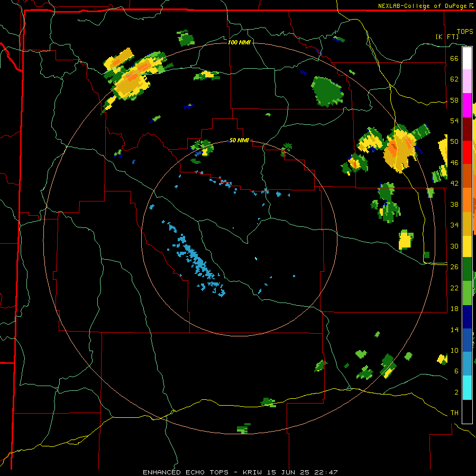476x476 pixels.
Task: Click the legend value 6
Action: tap(456, 371)
